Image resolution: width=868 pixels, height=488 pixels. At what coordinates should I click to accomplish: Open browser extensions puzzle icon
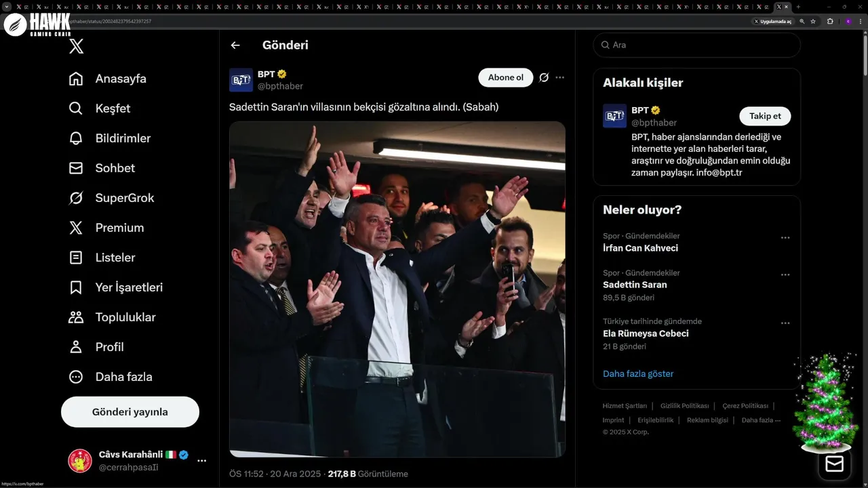click(830, 22)
